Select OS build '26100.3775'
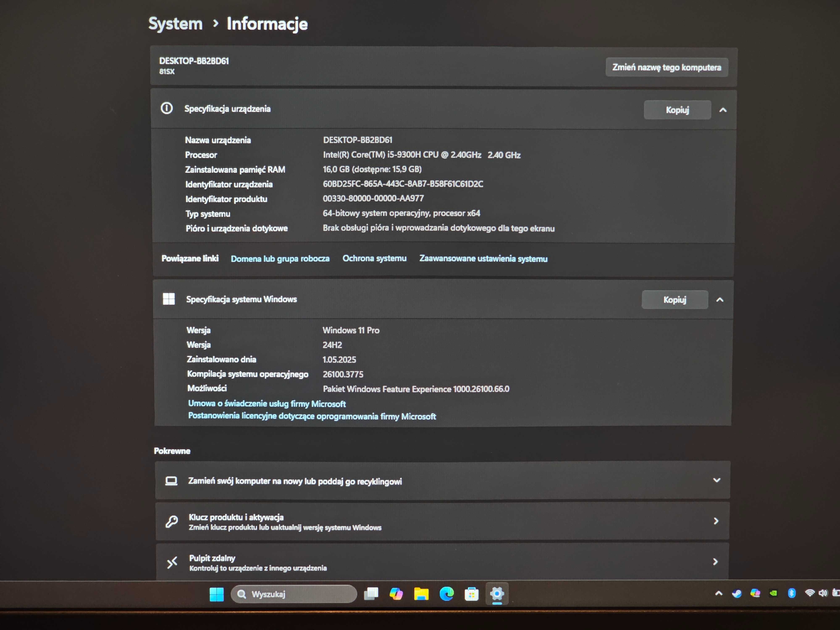Screen dimensions: 840x630 [x=343, y=374]
